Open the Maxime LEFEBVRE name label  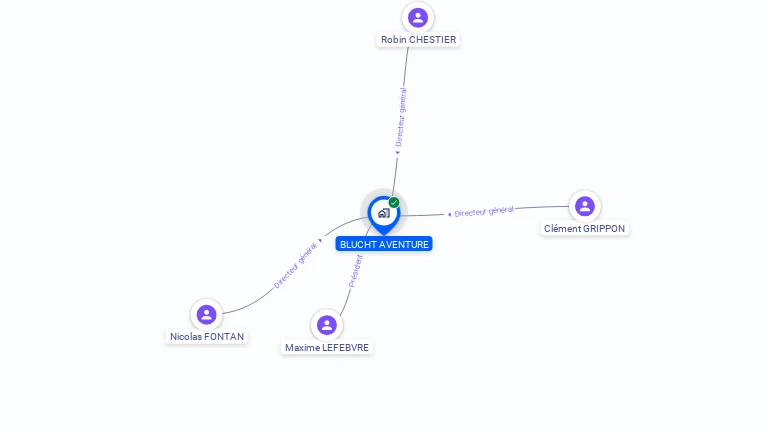[327, 348]
